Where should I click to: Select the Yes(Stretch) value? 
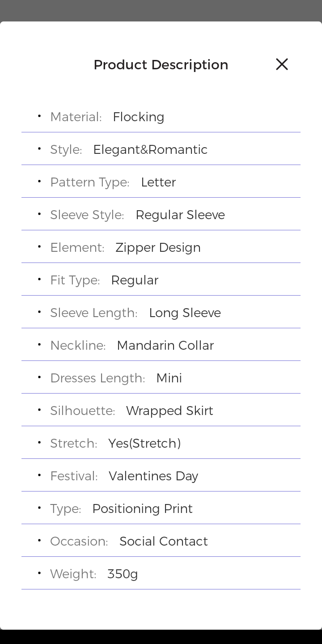144,443
